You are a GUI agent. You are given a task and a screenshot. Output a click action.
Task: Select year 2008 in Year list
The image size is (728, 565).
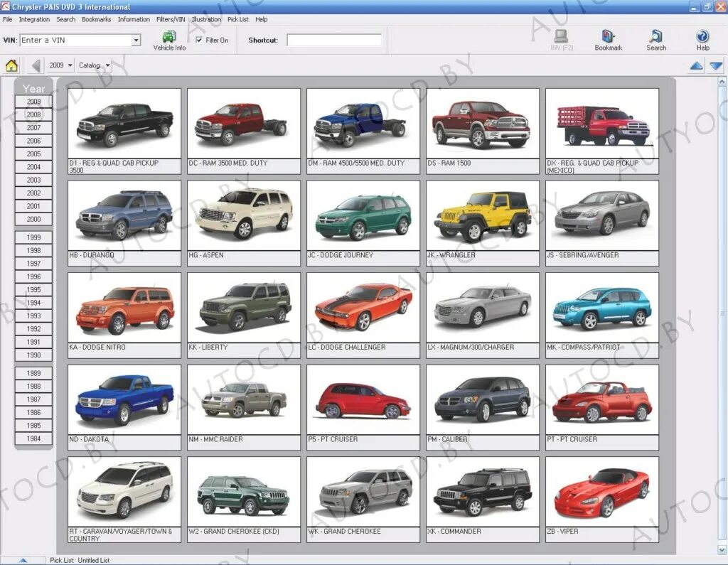click(x=33, y=114)
